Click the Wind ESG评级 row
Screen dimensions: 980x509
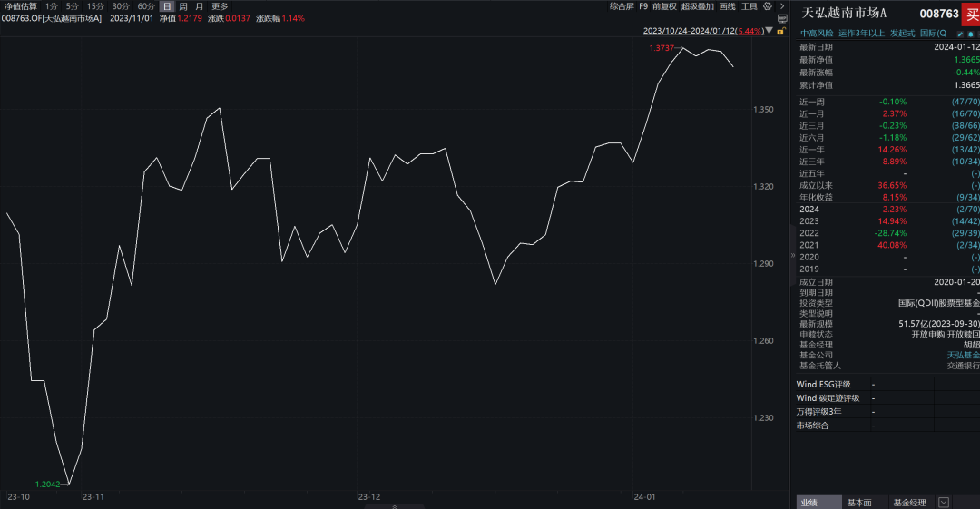click(888, 385)
